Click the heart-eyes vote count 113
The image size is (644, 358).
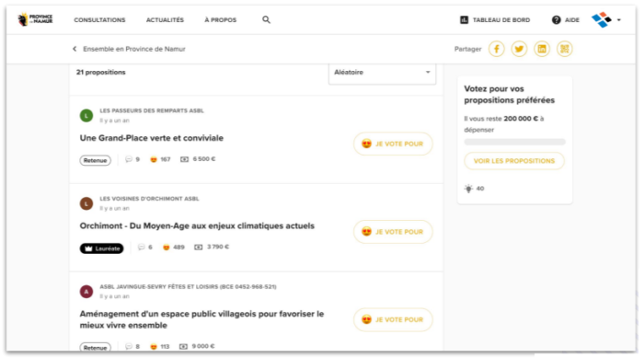pyautogui.click(x=159, y=346)
